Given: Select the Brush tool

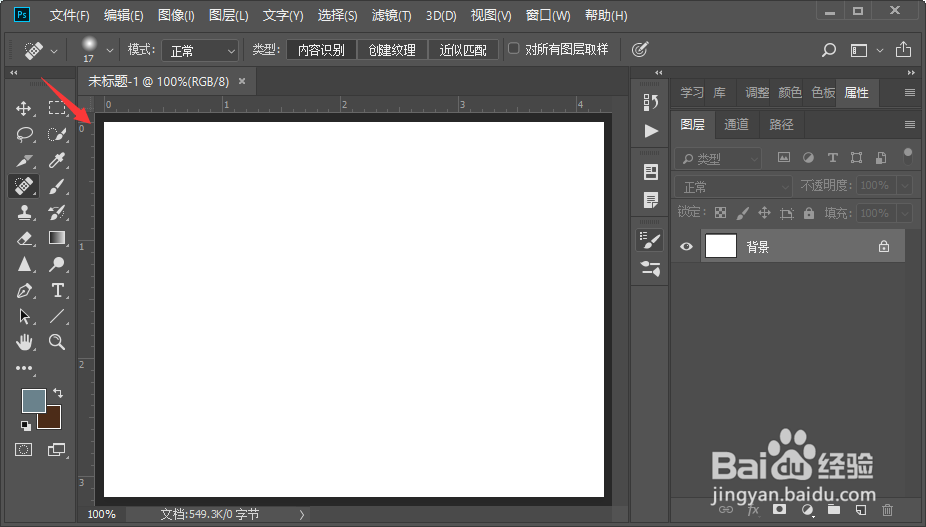Looking at the screenshot, I should tap(57, 186).
